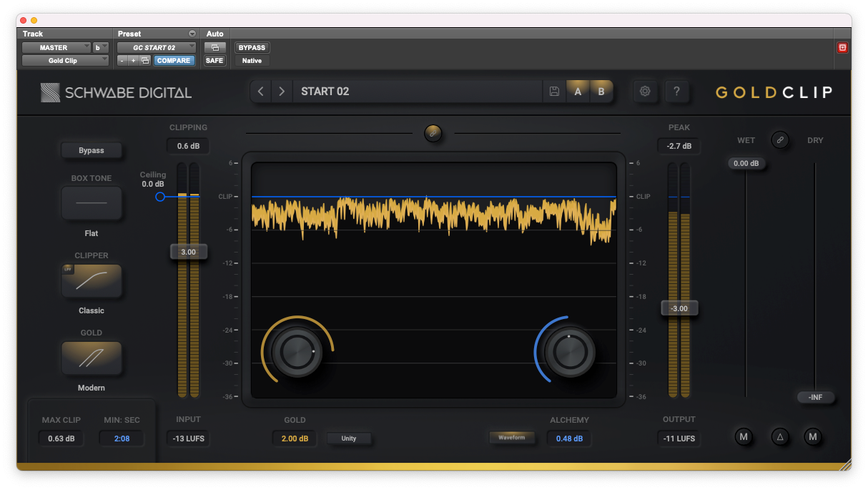This screenshot has height=490, width=868.
Task: Toggle the Unity gain button
Action: point(349,438)
